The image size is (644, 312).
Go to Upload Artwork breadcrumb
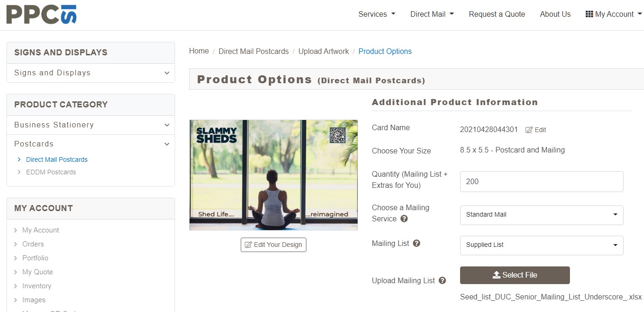tap(323, 51)
